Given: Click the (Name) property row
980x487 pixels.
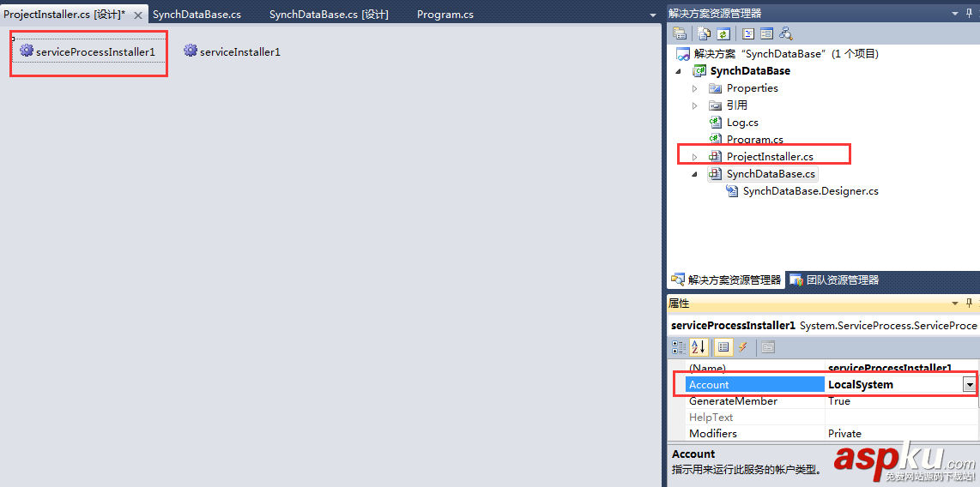Looking at the screenshot, I should pos(832,368).
